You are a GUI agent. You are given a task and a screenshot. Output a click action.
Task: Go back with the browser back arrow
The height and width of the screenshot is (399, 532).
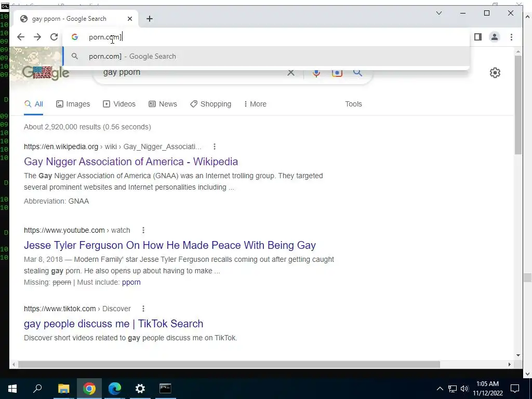(21, 37)
